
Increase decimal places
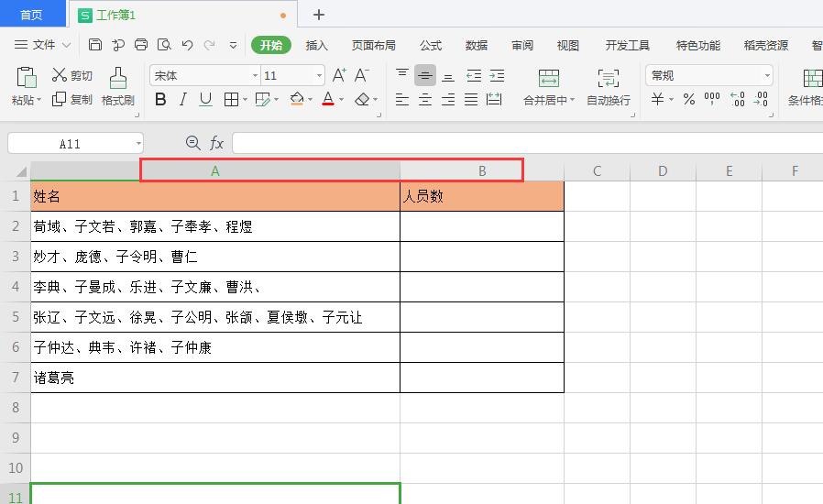tap(738, 99)
